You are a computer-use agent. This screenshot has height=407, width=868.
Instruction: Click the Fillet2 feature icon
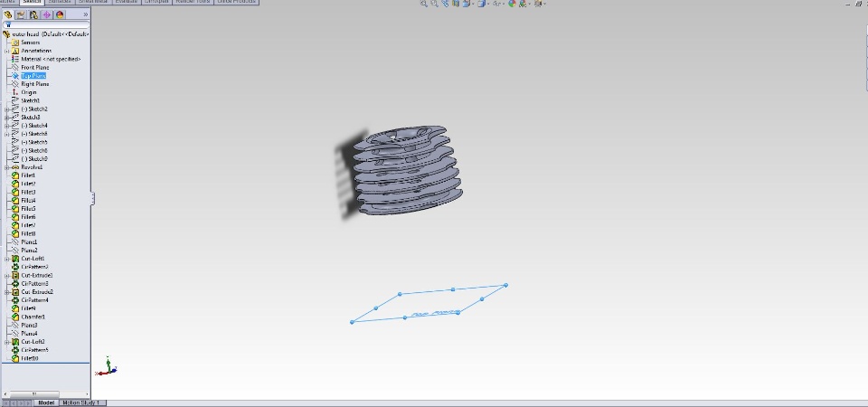pyautogui.click(x=15, y=184)
